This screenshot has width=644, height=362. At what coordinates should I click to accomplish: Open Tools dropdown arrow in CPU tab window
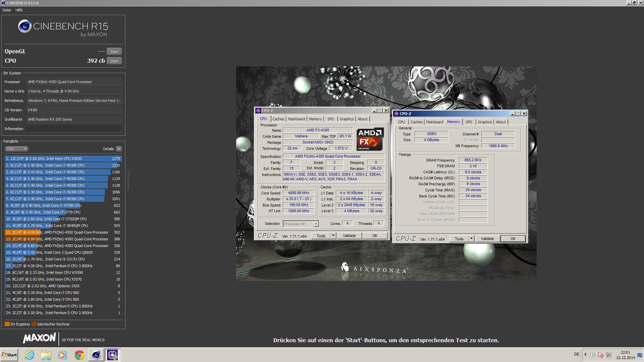coord(333,236)
